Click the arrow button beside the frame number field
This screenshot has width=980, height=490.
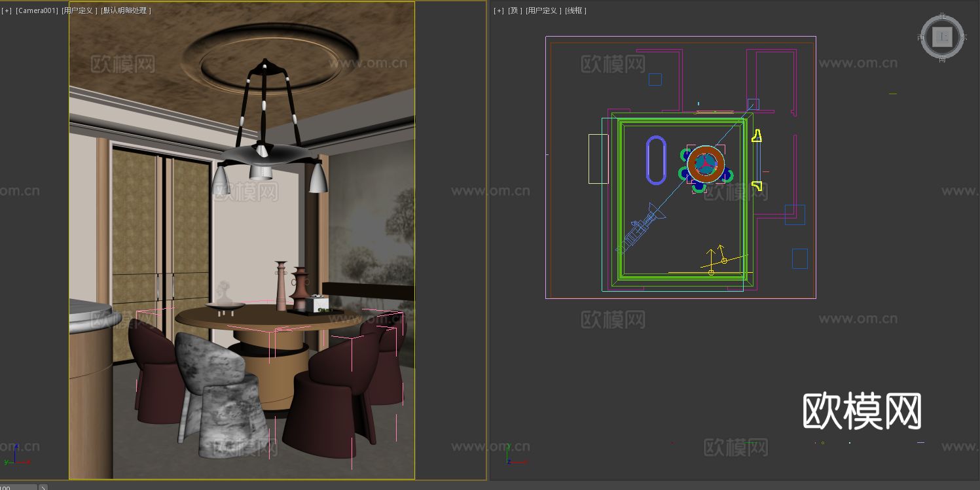(43, 487)
